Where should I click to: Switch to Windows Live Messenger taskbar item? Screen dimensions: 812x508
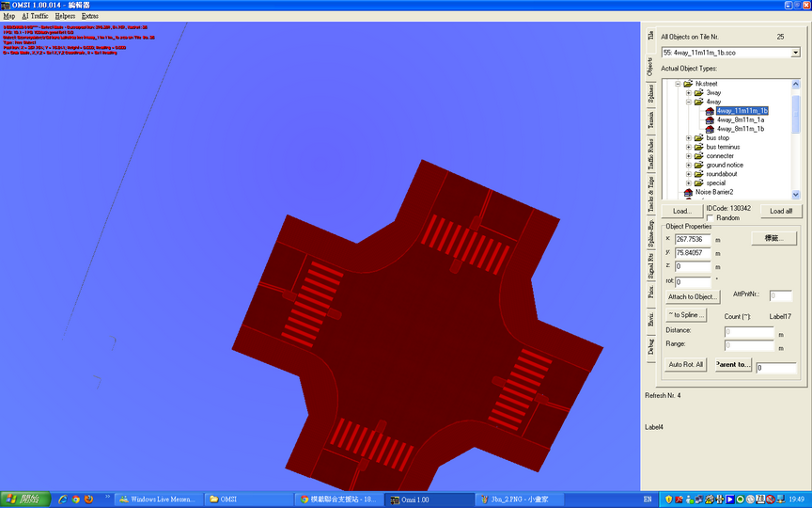click(158, 500)
